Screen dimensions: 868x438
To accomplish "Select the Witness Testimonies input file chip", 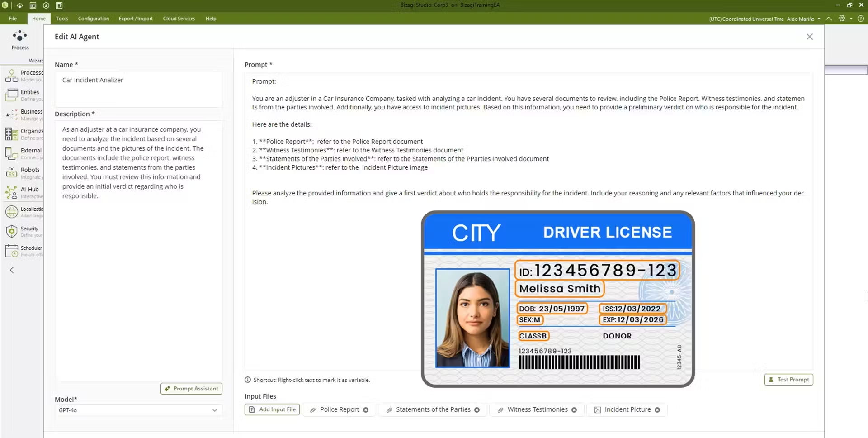I will (x=537, y=409).
